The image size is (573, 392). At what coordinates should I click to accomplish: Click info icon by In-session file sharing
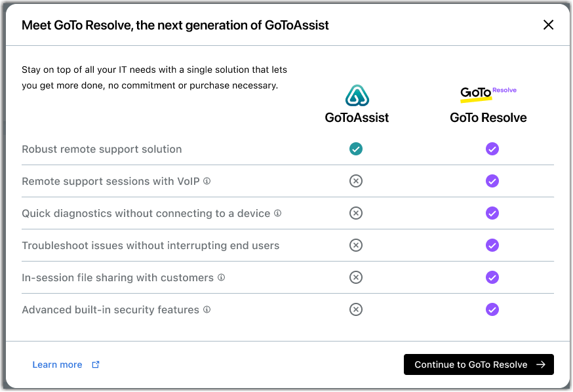pos(221,277)
